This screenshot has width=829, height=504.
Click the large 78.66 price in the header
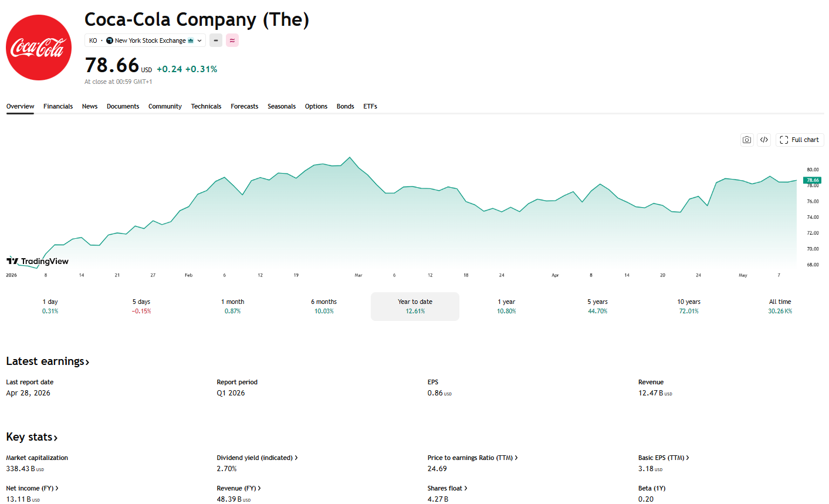(112, 65)
